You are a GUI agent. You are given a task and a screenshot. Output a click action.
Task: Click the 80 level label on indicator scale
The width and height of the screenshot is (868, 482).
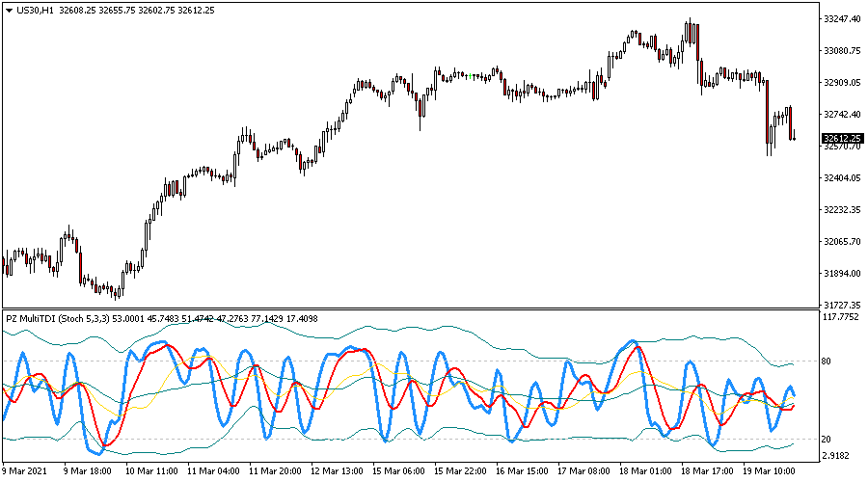click(x=827, y=361)
